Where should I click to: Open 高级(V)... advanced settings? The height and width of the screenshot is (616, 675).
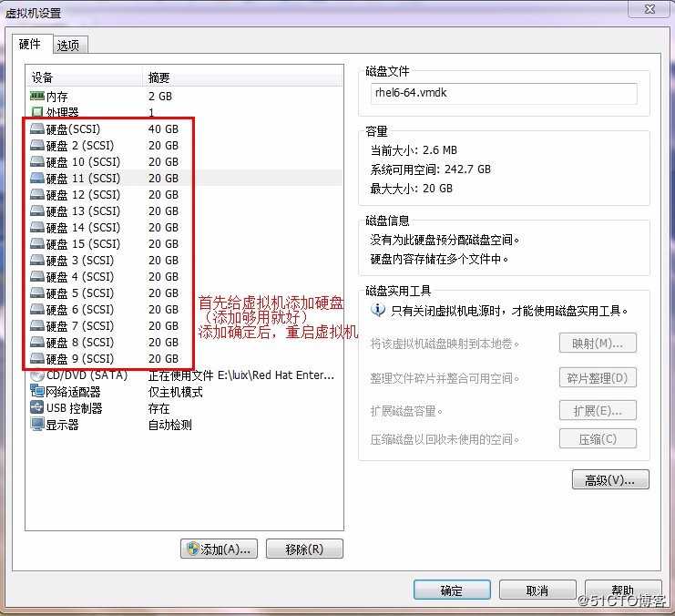point(610,479)
